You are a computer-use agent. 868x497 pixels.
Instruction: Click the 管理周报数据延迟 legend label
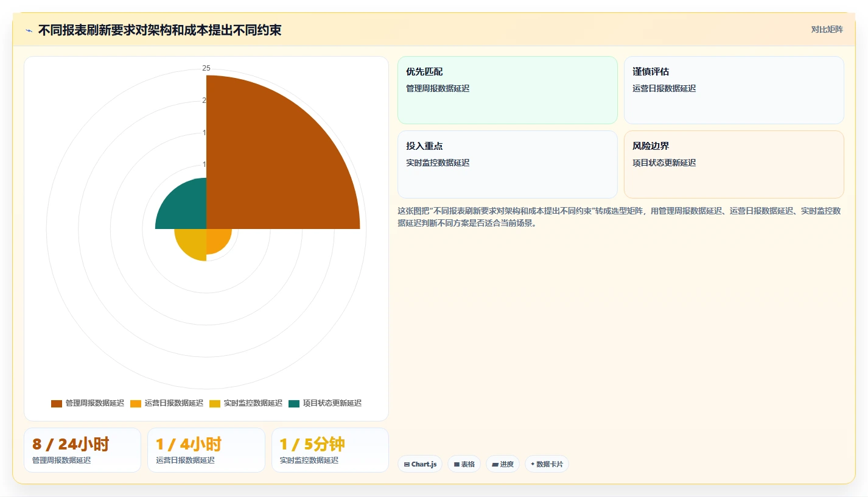[95, 403]
